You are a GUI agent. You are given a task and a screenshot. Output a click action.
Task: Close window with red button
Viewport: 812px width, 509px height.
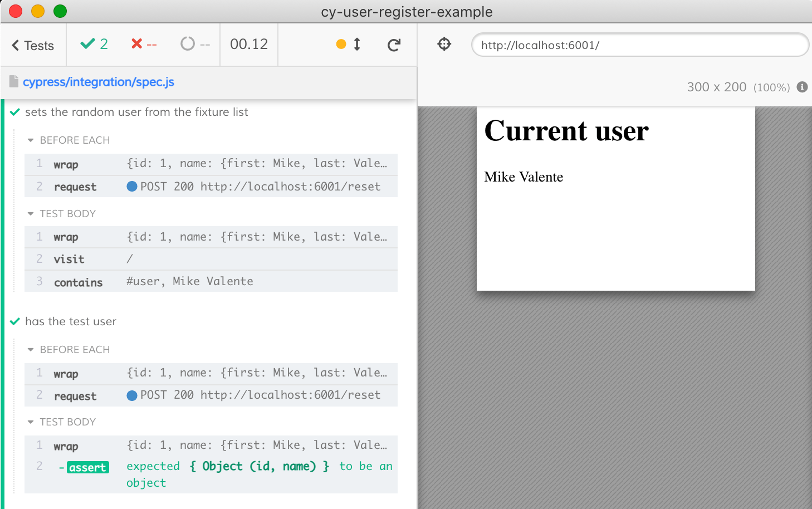16,11
